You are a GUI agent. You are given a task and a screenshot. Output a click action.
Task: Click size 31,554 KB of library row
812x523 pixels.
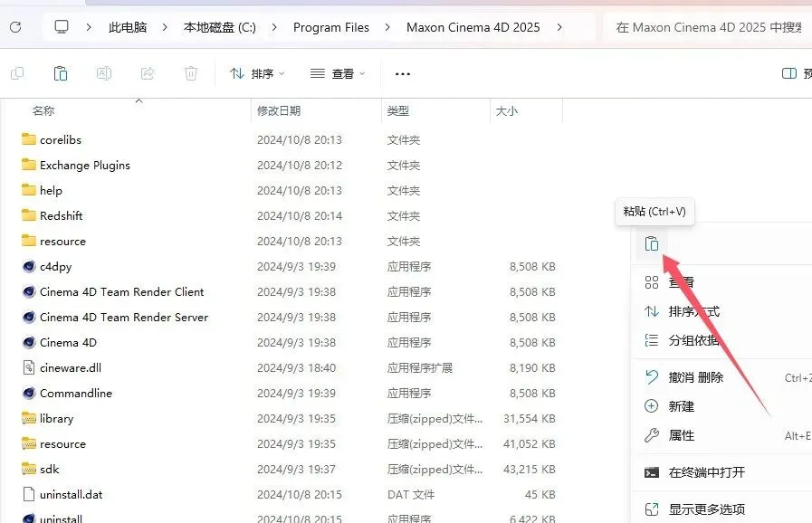tap(530, 418)
